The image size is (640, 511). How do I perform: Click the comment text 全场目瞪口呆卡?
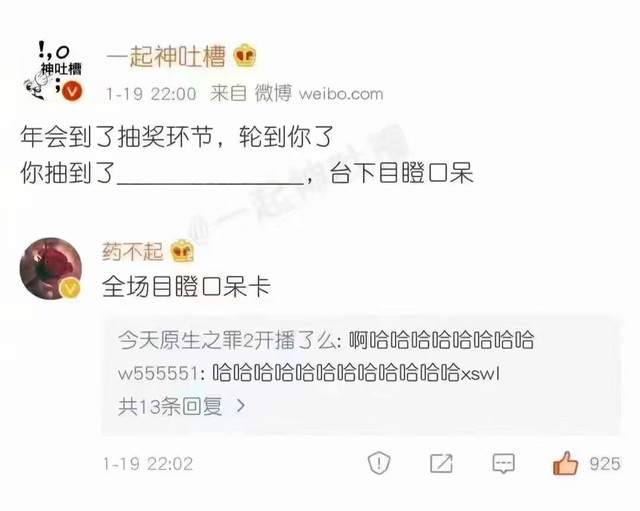tap(186, 287)
